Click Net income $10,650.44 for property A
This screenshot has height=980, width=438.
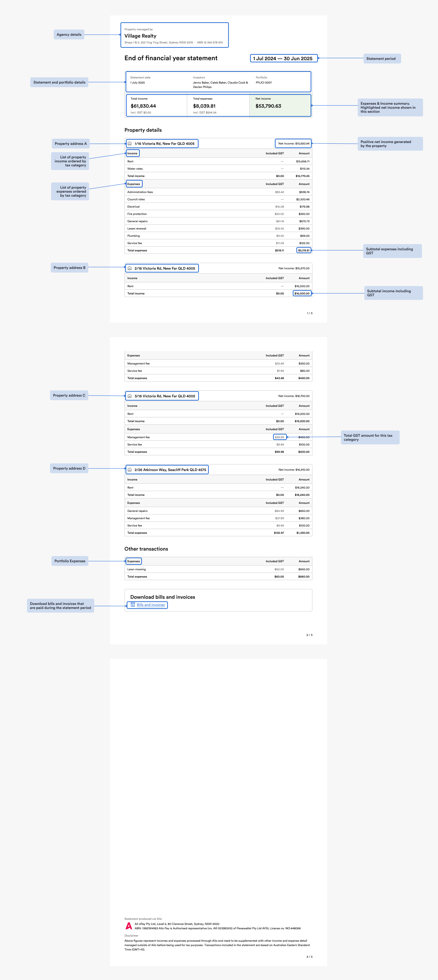point(293,143)
